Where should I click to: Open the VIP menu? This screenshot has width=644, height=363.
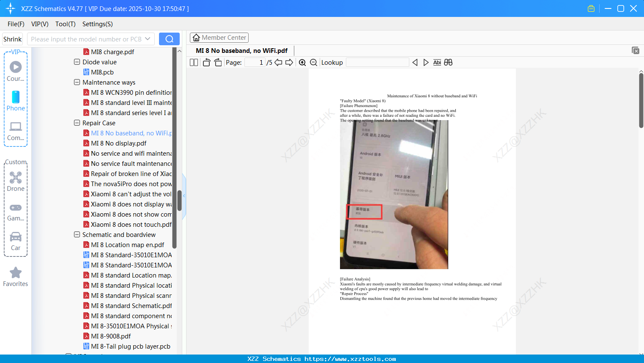coord(40,24)
